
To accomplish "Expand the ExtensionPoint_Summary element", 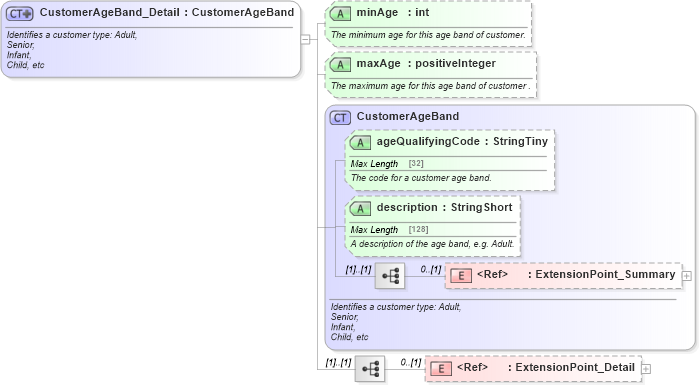I will [x=687, y=276].
